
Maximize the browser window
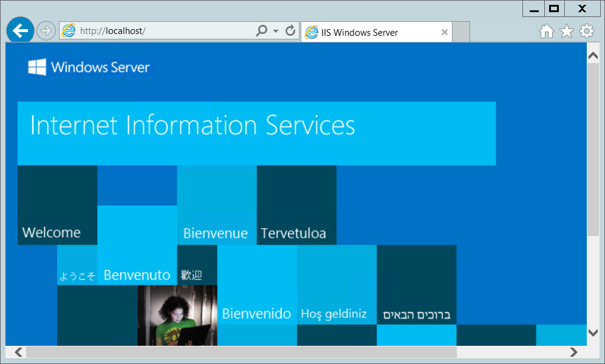[553, 8]
